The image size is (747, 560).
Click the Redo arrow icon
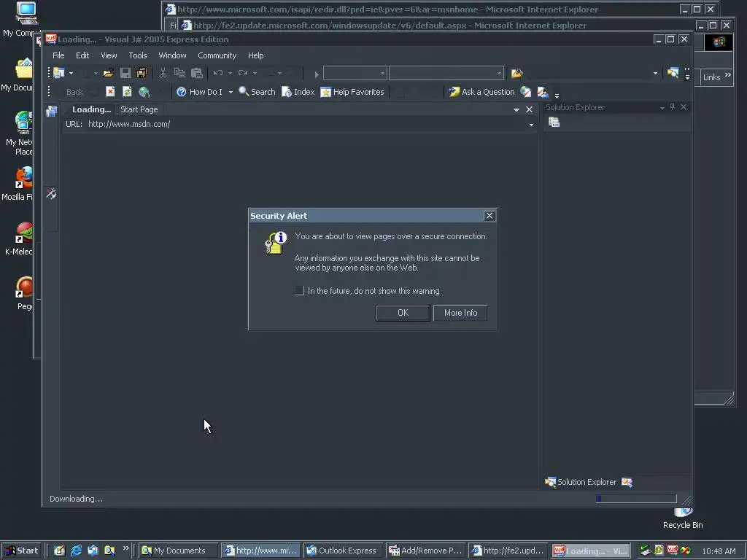[x=243, y=73]
